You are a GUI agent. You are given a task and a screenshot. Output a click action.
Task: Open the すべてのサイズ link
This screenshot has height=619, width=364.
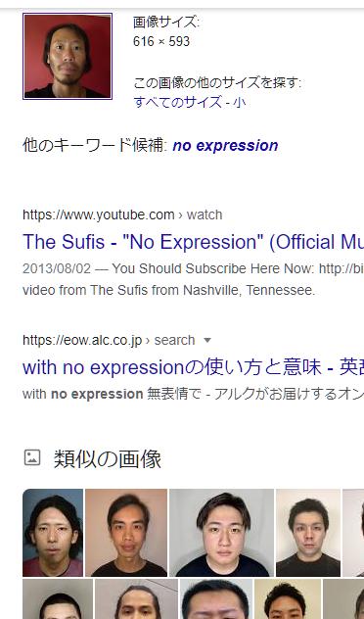click(x=178, y=102)
